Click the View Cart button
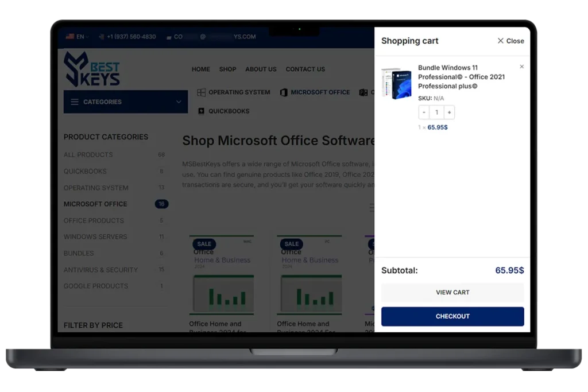The height and width of the screenshot is (392, 588). click(452, 293)
